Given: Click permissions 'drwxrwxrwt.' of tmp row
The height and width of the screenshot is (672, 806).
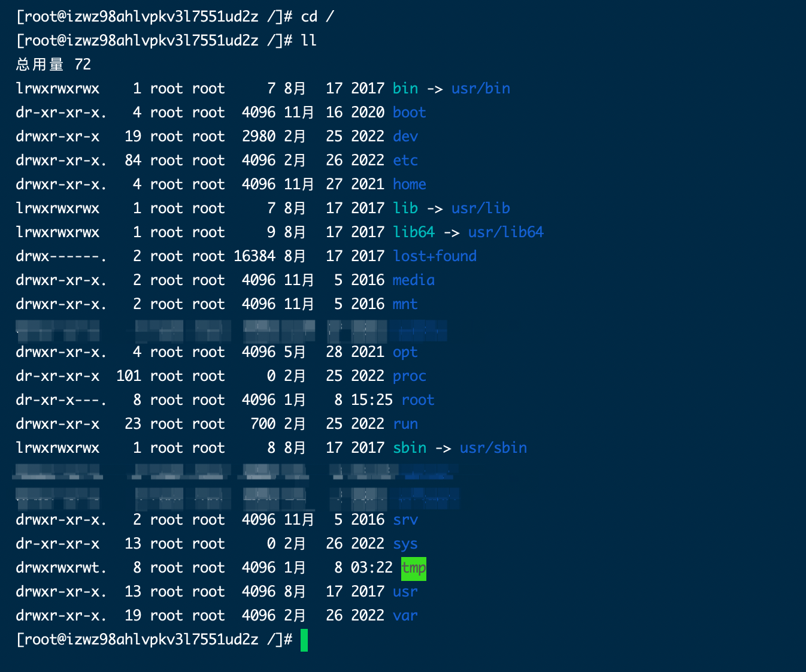Looking at the screenshot, I should 62,568.
